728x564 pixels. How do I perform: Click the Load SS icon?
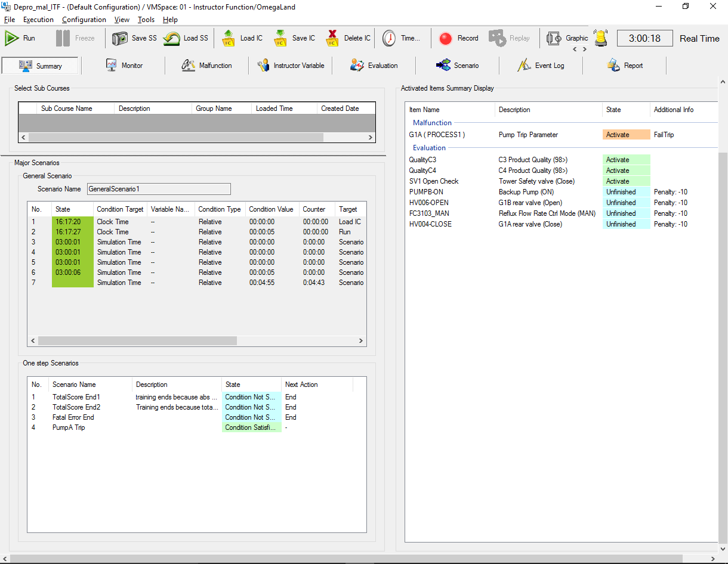click(x=172, y=38)
